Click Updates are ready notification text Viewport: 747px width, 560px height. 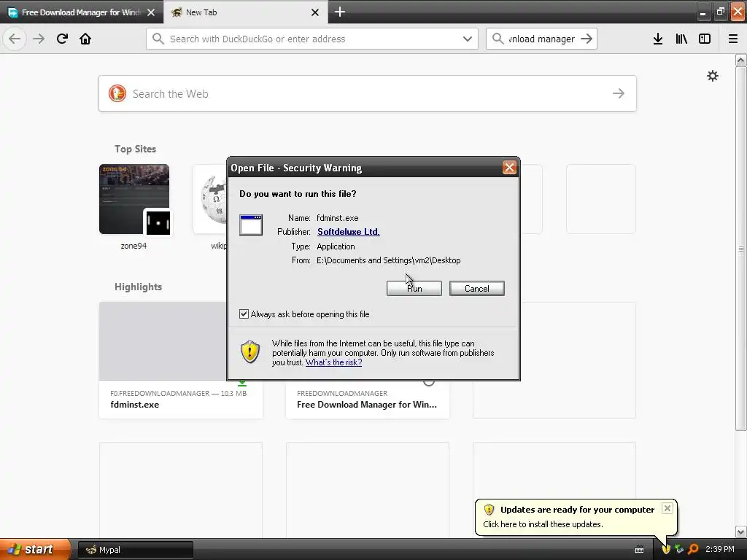pos(577,510)
